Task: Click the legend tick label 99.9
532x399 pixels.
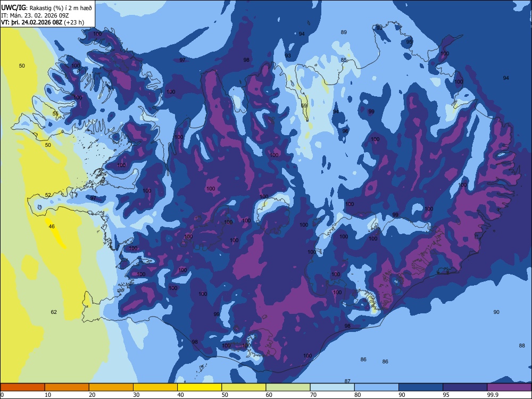Action: (x=493, y=395)
